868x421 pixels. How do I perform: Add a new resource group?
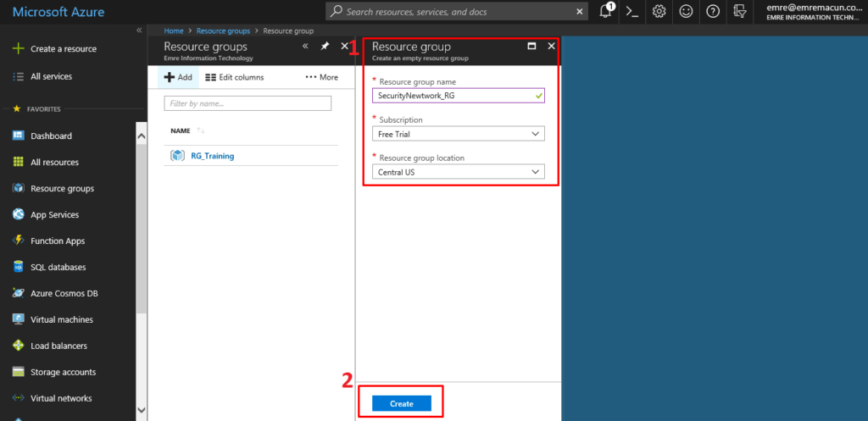[x=178, y=77]
